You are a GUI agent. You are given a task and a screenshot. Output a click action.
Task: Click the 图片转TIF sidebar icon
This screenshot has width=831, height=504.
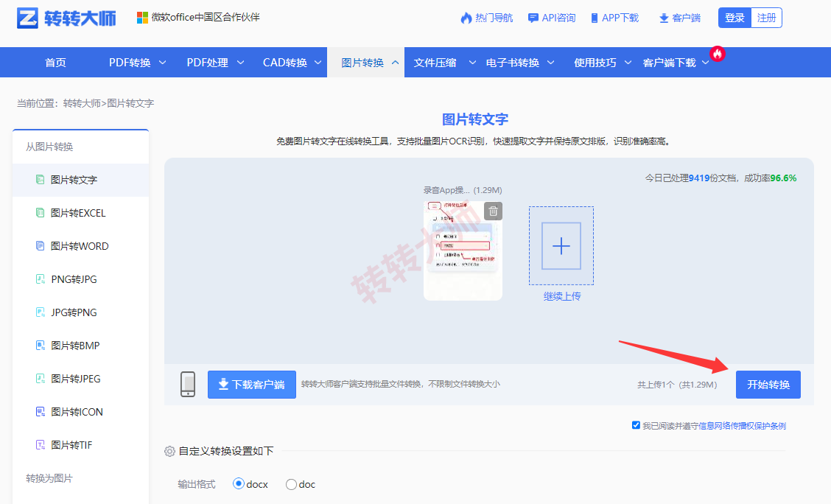40,444
